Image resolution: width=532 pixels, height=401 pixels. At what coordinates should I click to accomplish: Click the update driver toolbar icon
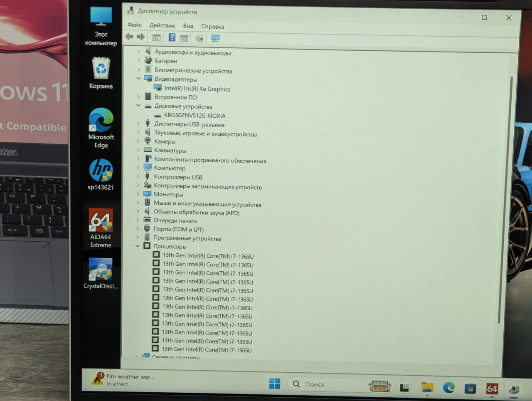199,38
